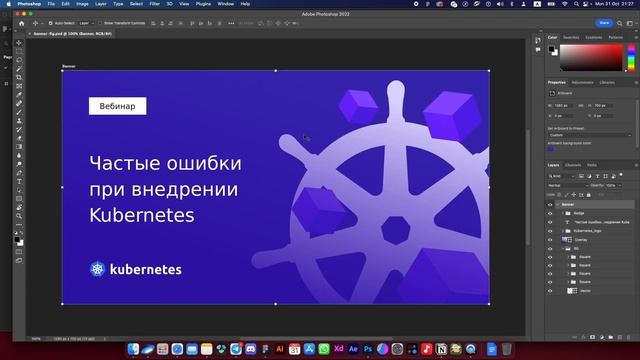Open more align options (three dots)

point(231,23)
